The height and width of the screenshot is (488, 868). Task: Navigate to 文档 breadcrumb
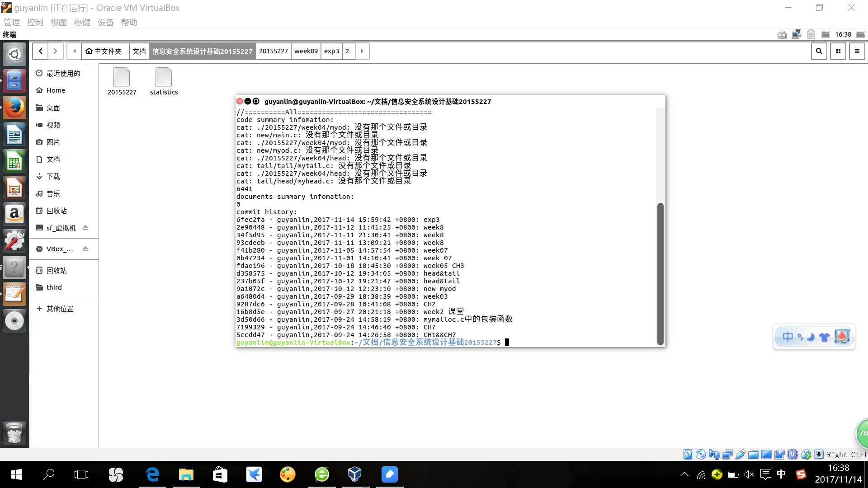click(x=139, y=51)
